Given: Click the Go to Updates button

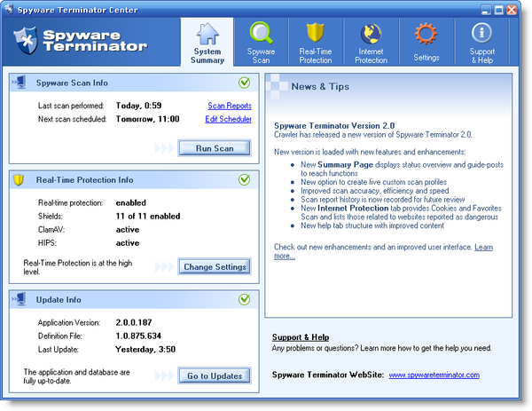Looking at the screenshot, I should tap(215, 375).
